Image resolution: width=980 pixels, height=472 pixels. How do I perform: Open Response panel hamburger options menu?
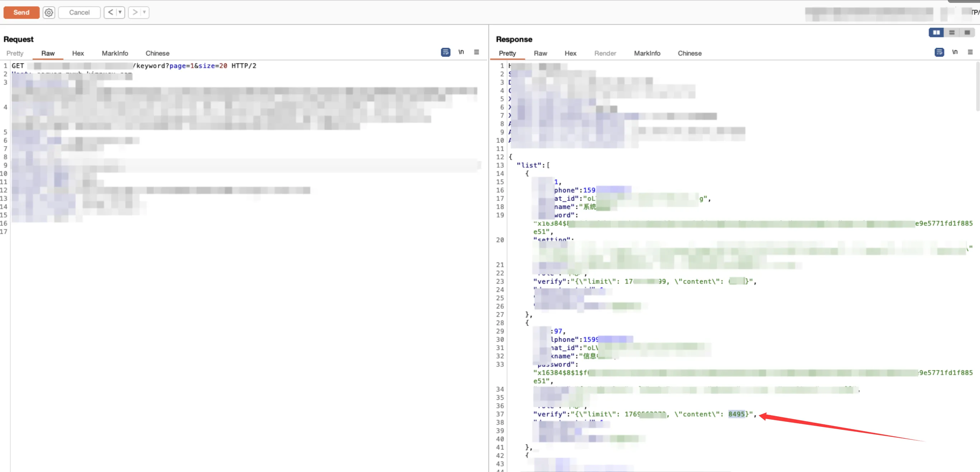[970, 52]
